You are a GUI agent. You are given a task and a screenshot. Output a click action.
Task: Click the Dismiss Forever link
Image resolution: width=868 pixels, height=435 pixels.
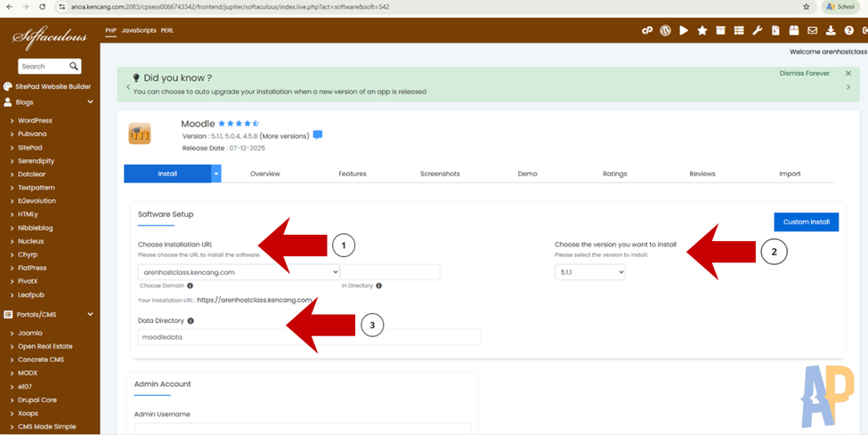[x=804, y=74]
